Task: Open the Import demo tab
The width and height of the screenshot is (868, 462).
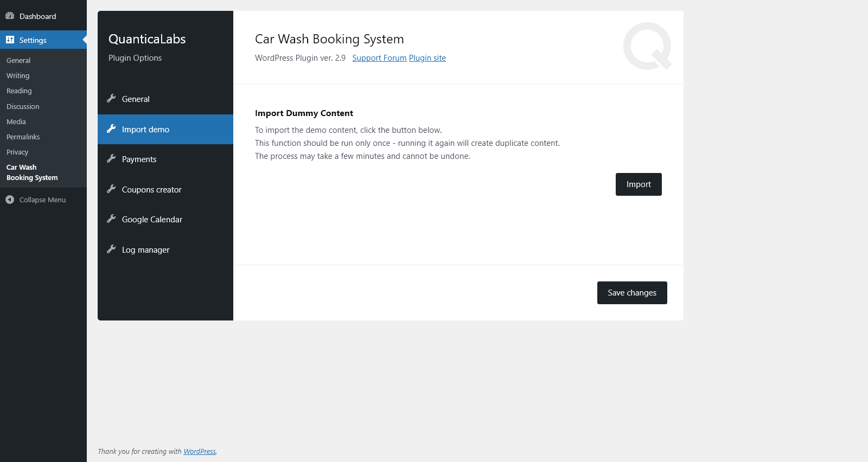Action: pos(145,130)
